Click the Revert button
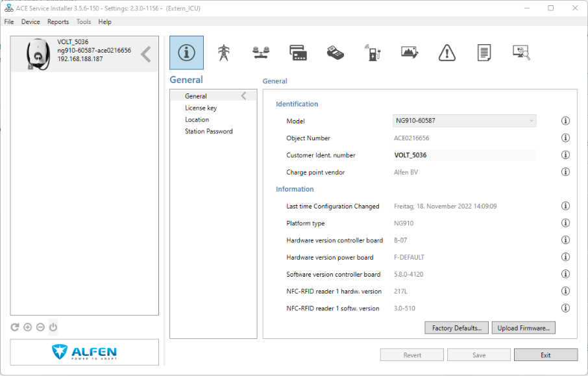The width and height of the screenshot is (588, 376). point(412,355)
